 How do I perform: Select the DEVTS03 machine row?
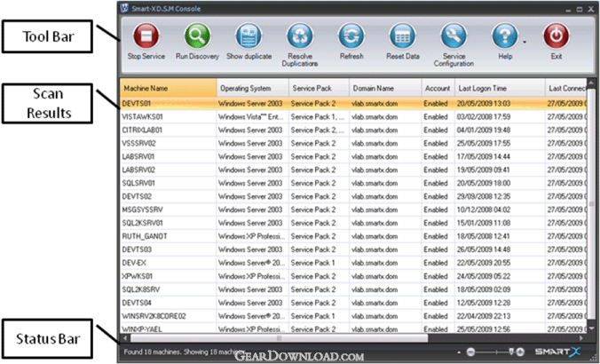click(x=353, y=249)
